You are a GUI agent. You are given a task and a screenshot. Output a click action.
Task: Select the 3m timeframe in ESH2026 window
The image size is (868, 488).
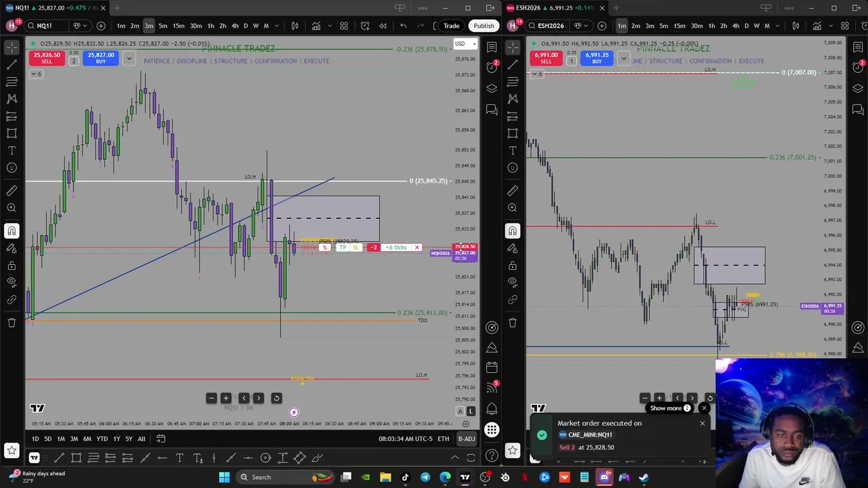point(650,26)
